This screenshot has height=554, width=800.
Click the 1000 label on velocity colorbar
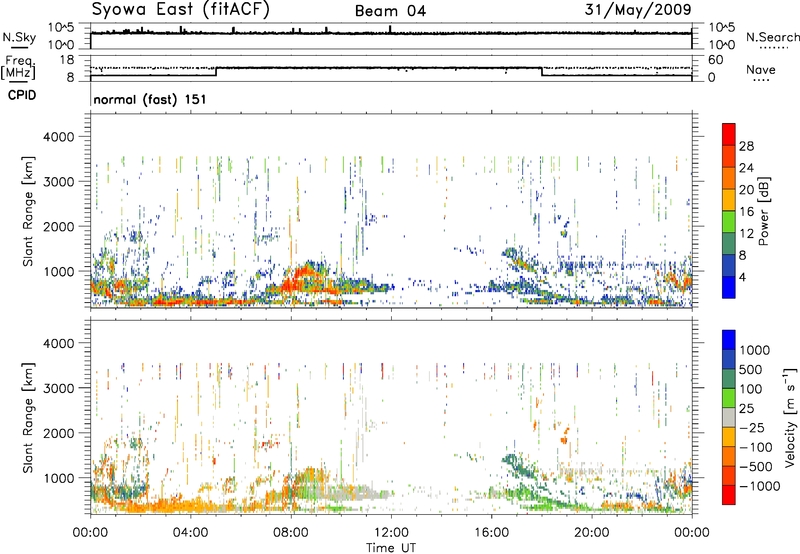(755, 350)
